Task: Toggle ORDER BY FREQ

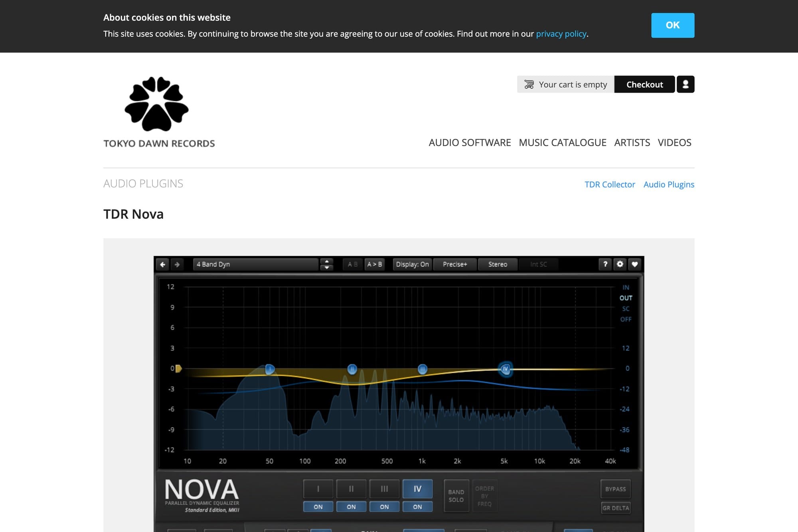Action: (x=484, y=496)
